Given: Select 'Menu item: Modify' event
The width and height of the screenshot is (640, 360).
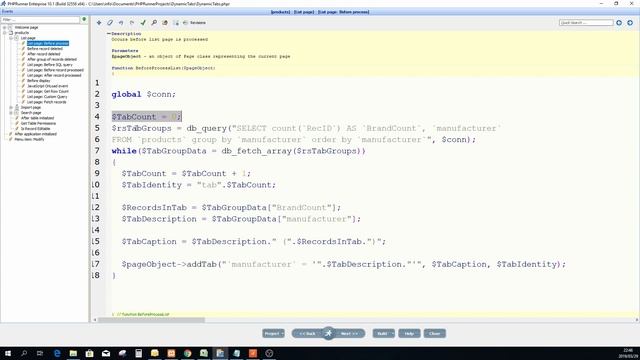Looking at the screenshot, I should pyautogui.click(x=29, y=139).
